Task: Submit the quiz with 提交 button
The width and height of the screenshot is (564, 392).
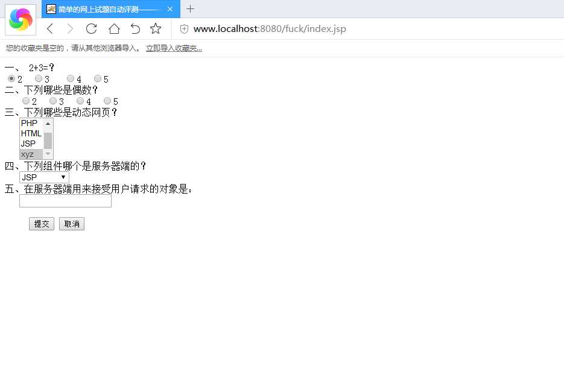Action: (42, 224)
